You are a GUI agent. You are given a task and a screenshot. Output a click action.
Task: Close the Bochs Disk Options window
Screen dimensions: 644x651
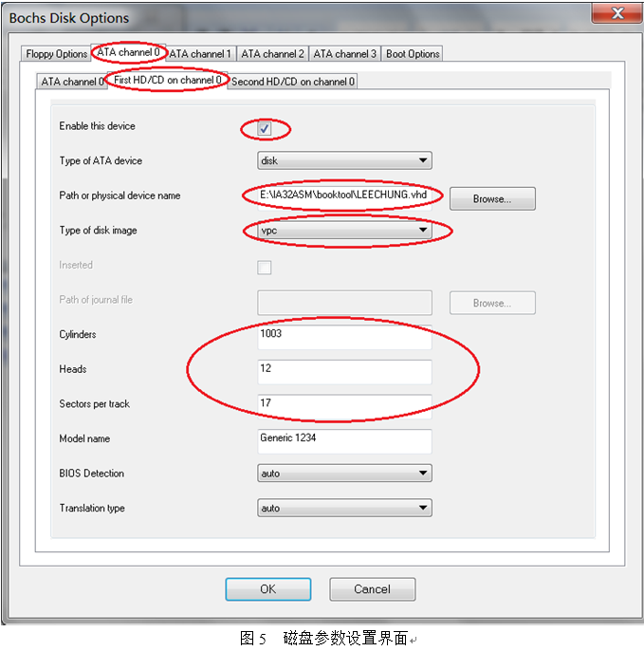(617, 13)
